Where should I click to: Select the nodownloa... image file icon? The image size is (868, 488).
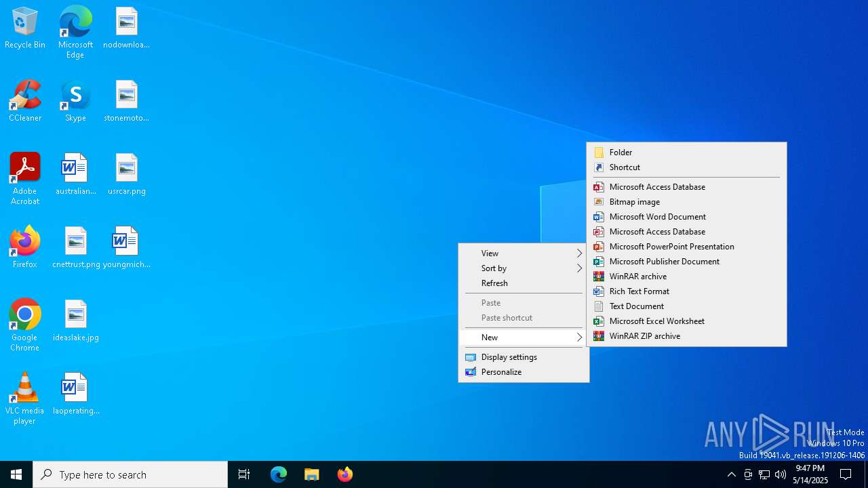click(126, 28)
